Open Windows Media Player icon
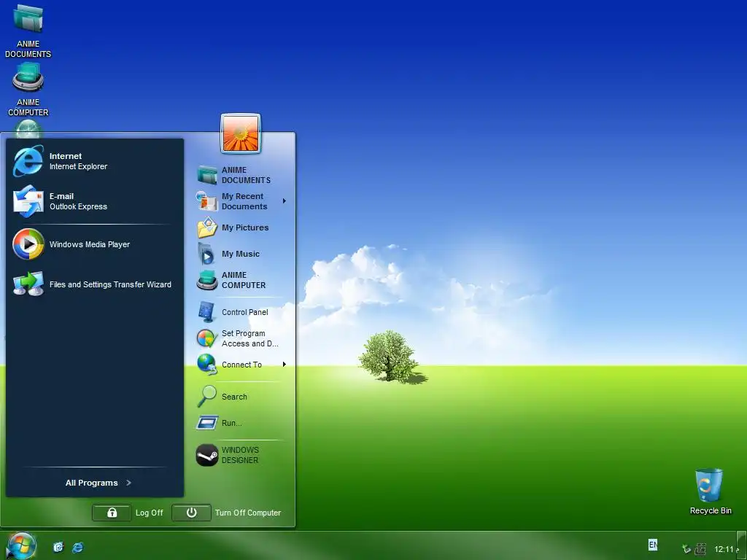This screenshot has width=747, height=560. [28, 244]
